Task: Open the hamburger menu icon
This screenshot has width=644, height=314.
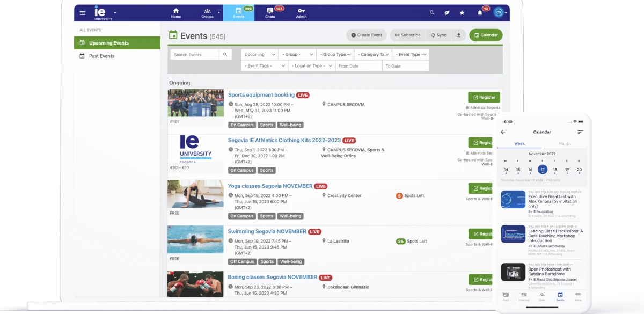Action: (82, 13)
